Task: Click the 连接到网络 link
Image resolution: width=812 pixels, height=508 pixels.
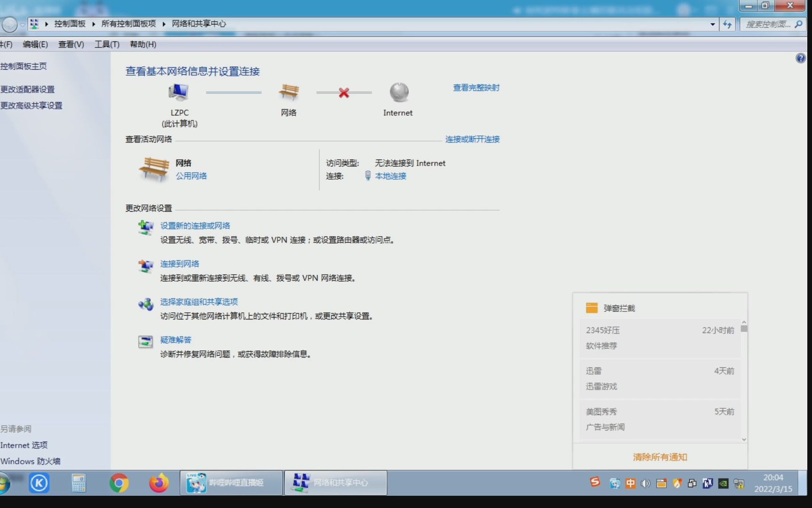Action: click(180, 264)
